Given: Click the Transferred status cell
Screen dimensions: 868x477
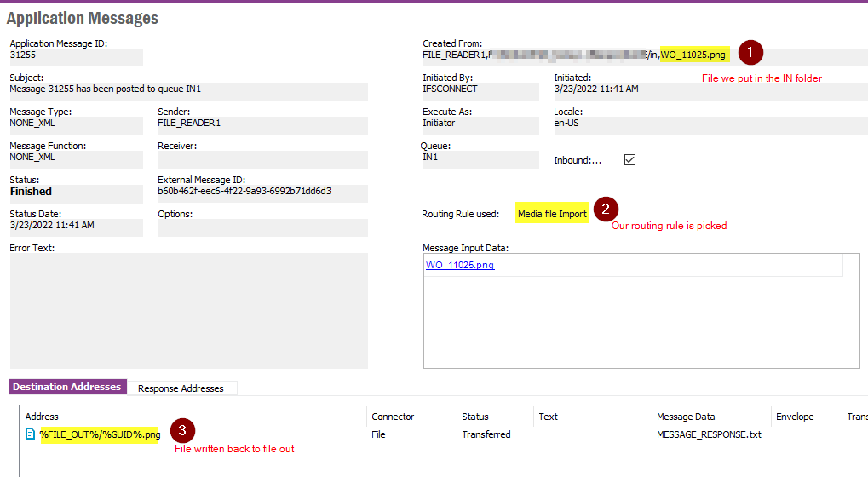Looking at the screenshot, I should click(x=486, y=434).
